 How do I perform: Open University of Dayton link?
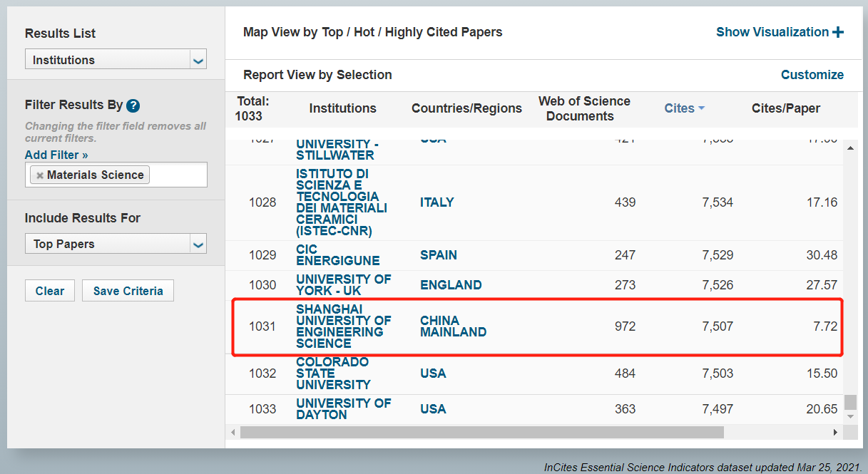(x=343, y=409)
